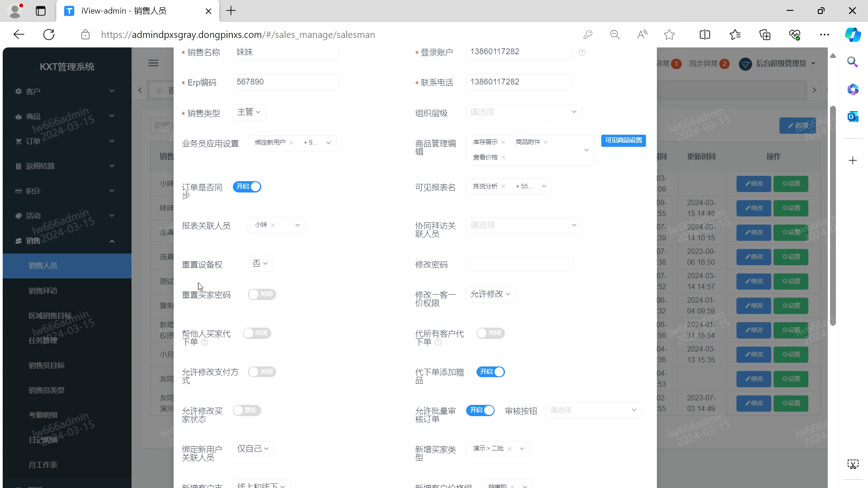
Task: Click inside the 修改密码 input field
Action: coord(519,263)
